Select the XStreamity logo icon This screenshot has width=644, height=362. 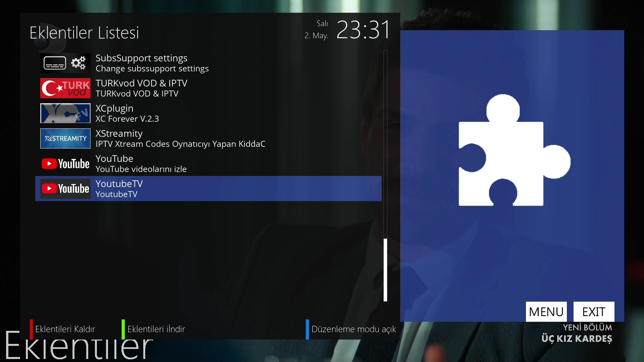pos(65,138)
